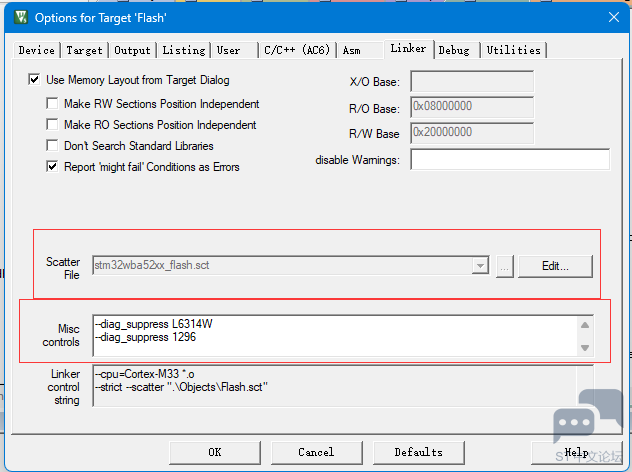The height and width of the screenshot is (472, 632).
Task: Click the X/O Base field
Action: [472, 81]
